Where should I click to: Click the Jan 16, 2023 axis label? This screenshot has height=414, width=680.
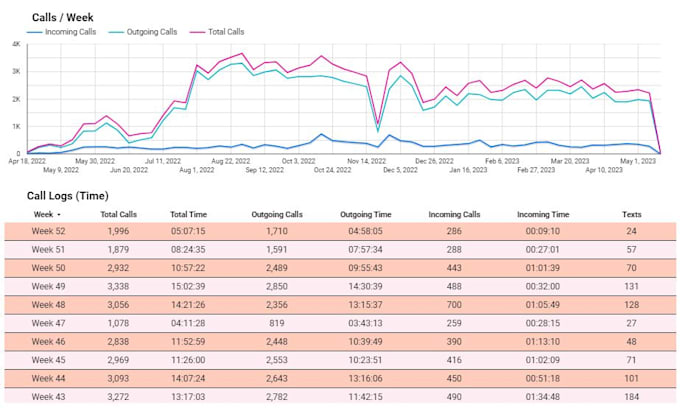(x=468, y=170)
